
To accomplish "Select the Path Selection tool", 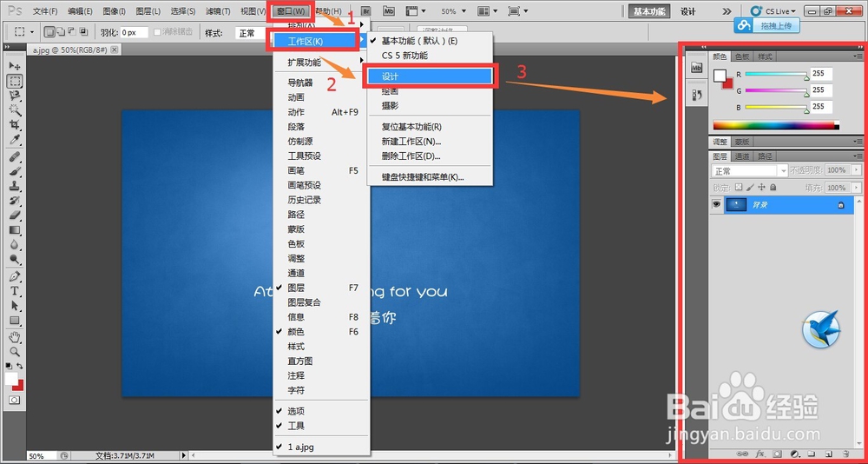I will coord(15,306).
